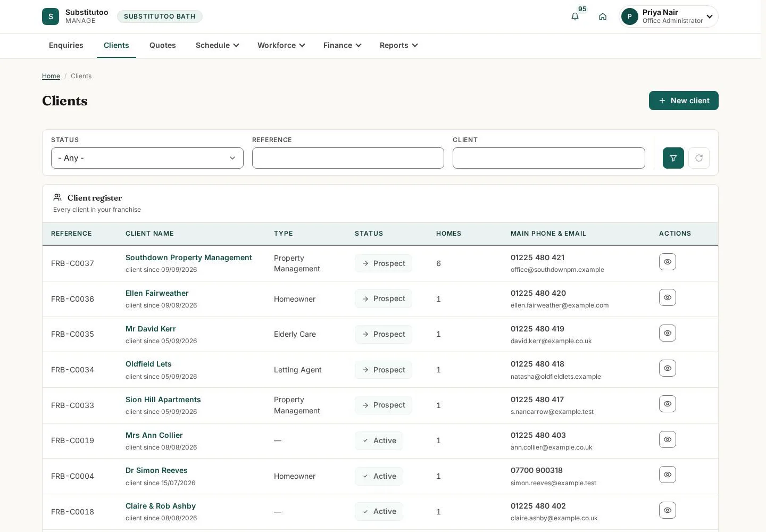This screenshot has height=532, width=766.
Task: Click the New client button
Action: (x=684, y=101)
